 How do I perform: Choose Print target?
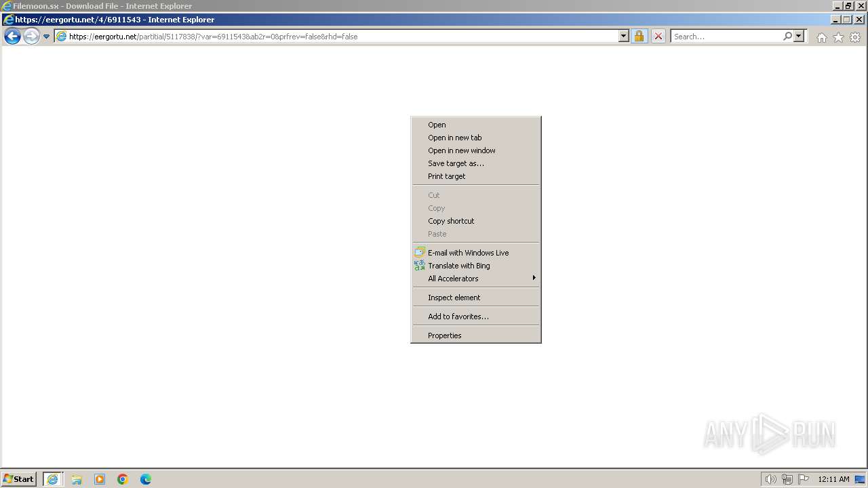coord(475,176)
